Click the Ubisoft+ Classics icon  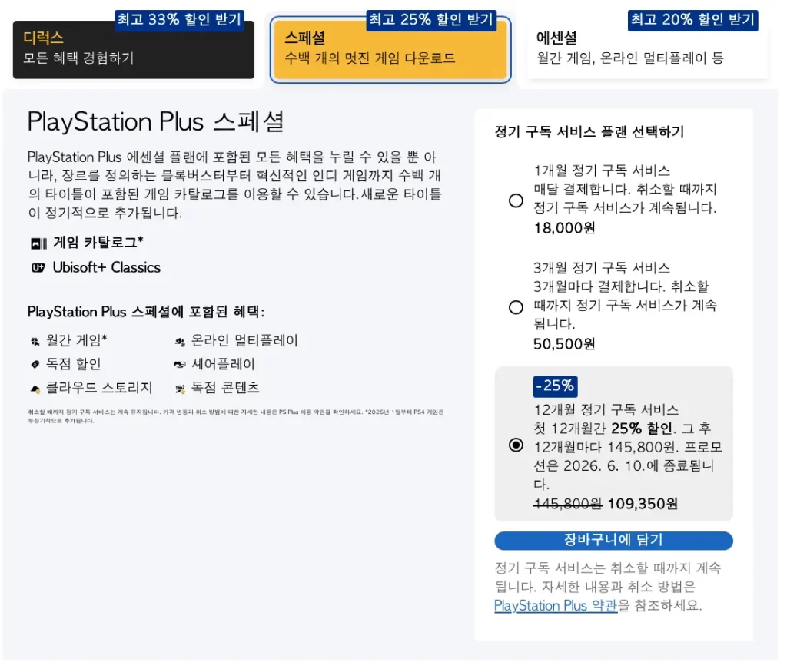38,268
